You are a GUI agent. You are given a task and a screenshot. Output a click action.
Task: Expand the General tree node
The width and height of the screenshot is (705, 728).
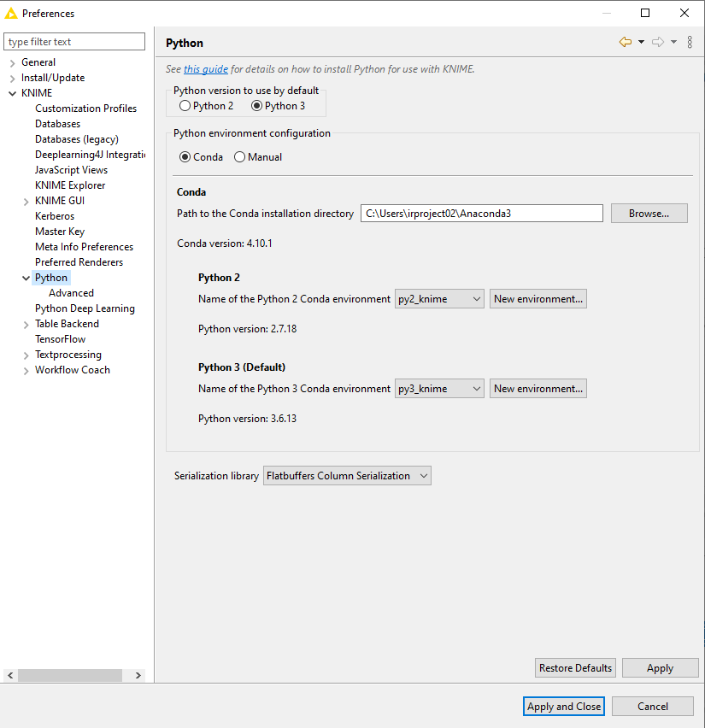pos(13,63)
